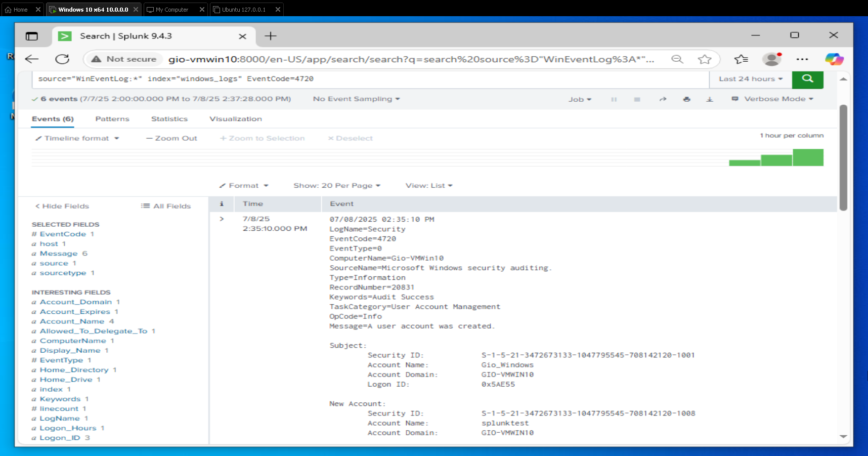Image resolution: width=868 pixels, height=456 pixels.
Task: Select the Statistics tab
Action: [169, 119]
